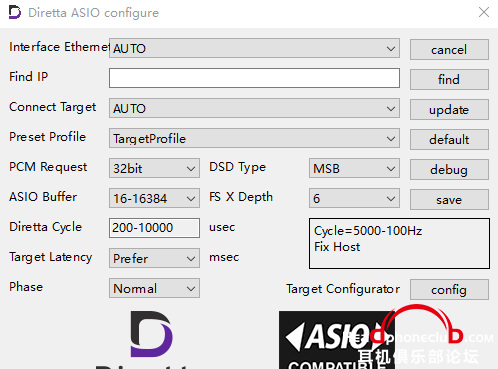Viewport: 498px width, 369px height.
Task: Expand the FS X Depth dropdown
Action: [354, 198]
